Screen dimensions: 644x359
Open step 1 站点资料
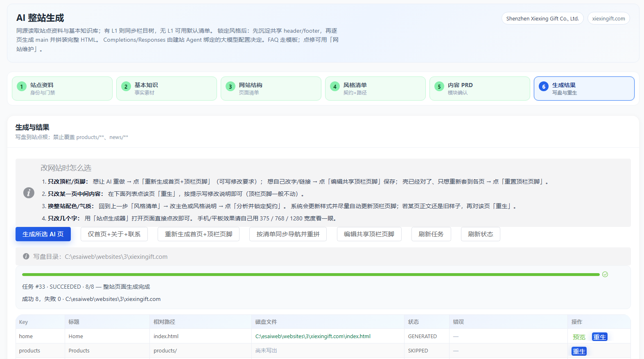(x=62, y=88)
